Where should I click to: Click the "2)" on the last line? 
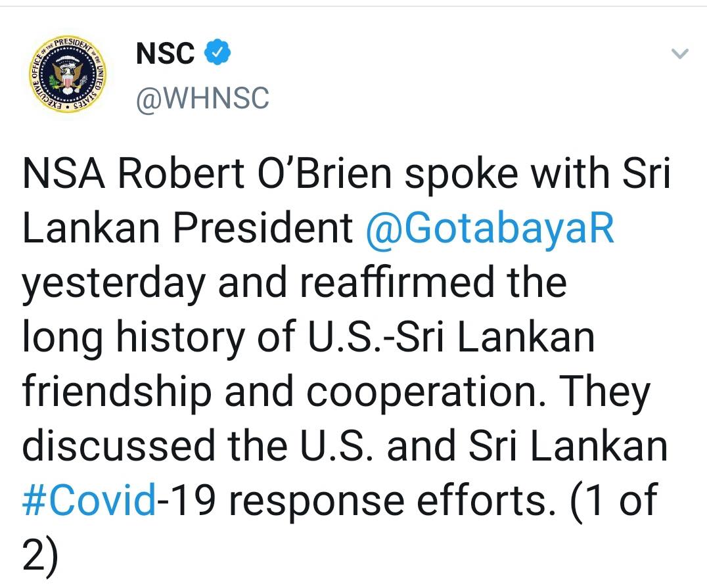coord(41,556)
